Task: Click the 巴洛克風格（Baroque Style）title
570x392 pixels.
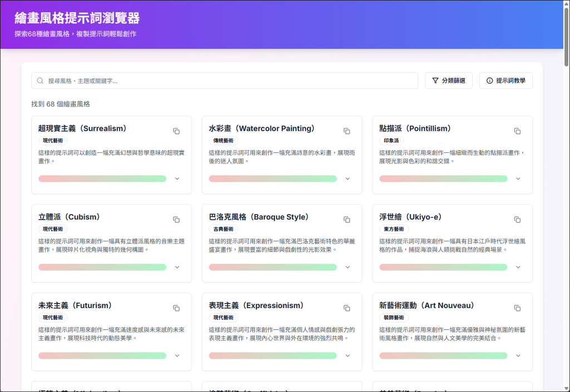Action: point(259,217)
